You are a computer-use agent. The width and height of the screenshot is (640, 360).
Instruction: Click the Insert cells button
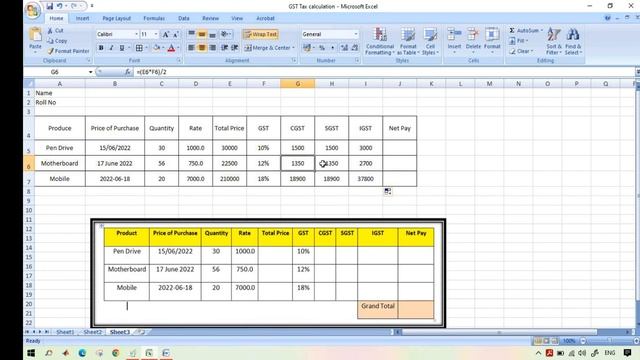pos(454,39)
